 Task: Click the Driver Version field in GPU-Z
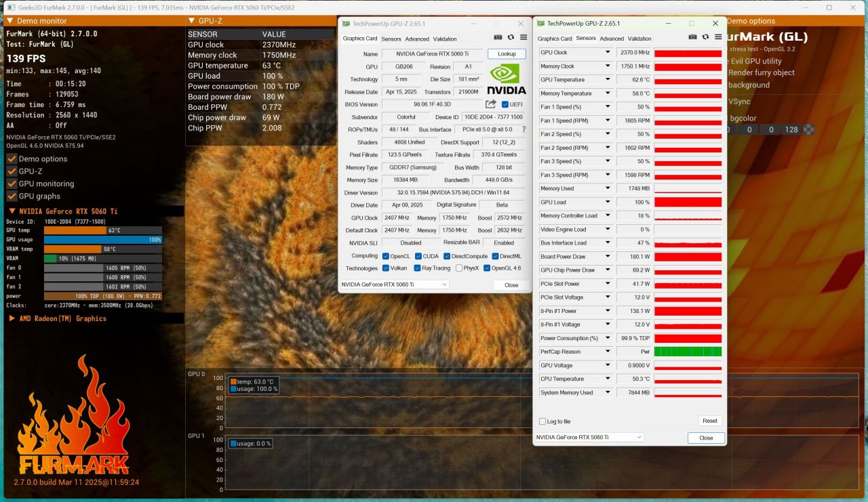tap(454, 193)
